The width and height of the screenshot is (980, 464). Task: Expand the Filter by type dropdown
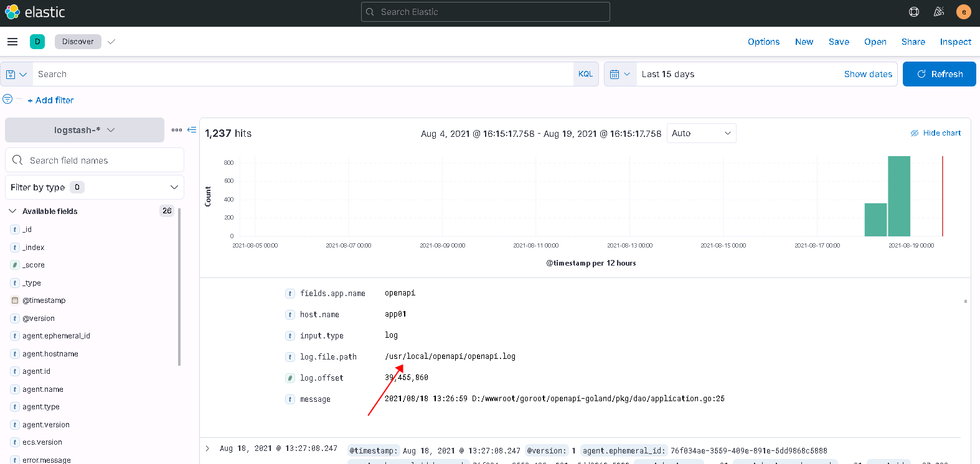tap(95, 187)
